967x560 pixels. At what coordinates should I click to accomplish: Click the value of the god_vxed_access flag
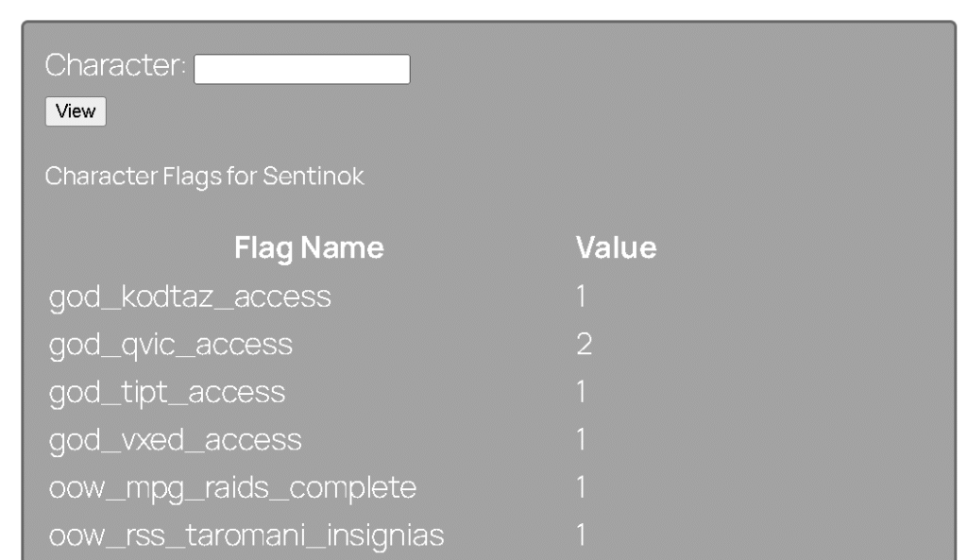tap(582, 440)
